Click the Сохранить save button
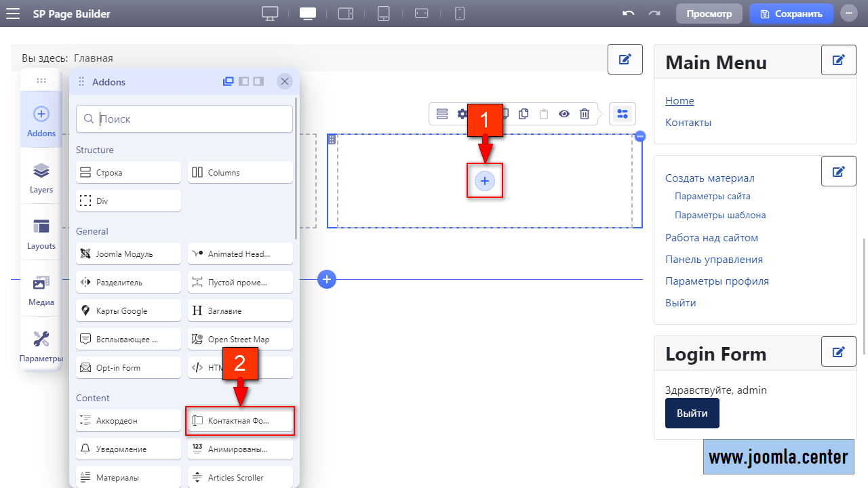 point(791,14)
